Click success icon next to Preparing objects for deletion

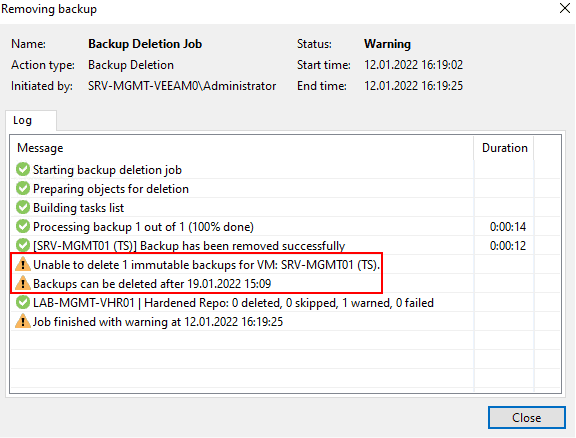click(x=23, y=189)
